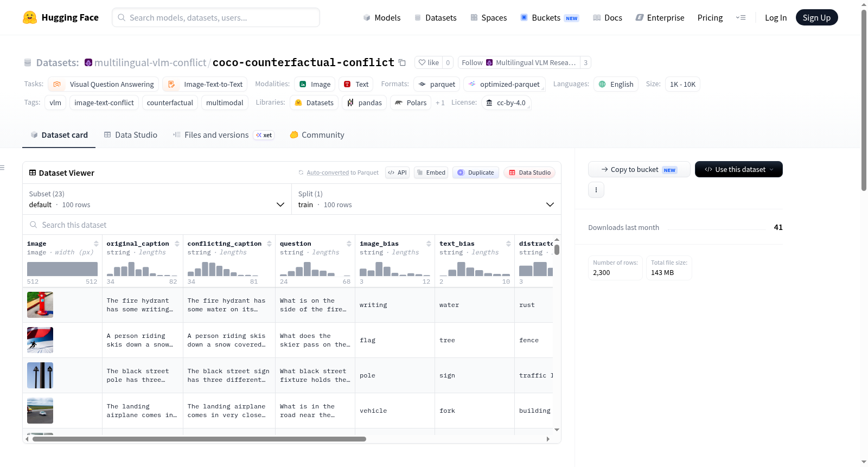This screenshot has width=868, height=467.
Task: Focus the Search this dataset field
Action: pos(292,225)
